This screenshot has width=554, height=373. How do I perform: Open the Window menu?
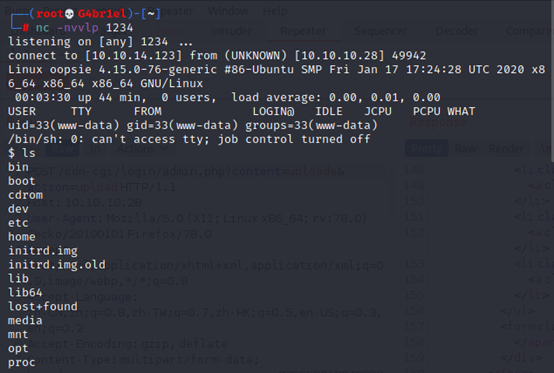228,11
